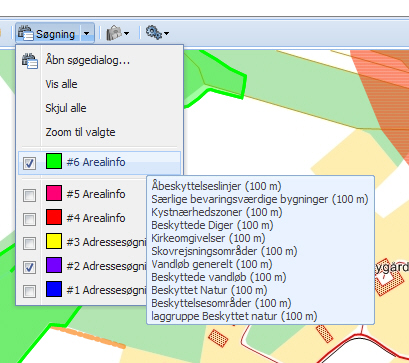Check the #5 Arealinfo checkbox
Screen dimensions: 409x363
(29, 195)
